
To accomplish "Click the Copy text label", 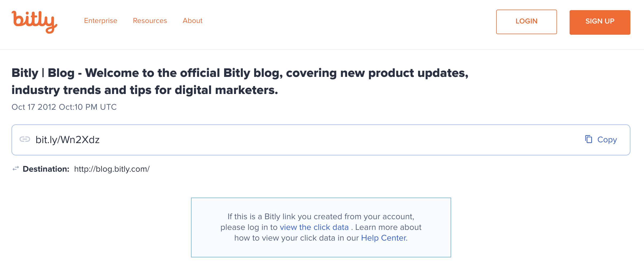I will (607, 140).
